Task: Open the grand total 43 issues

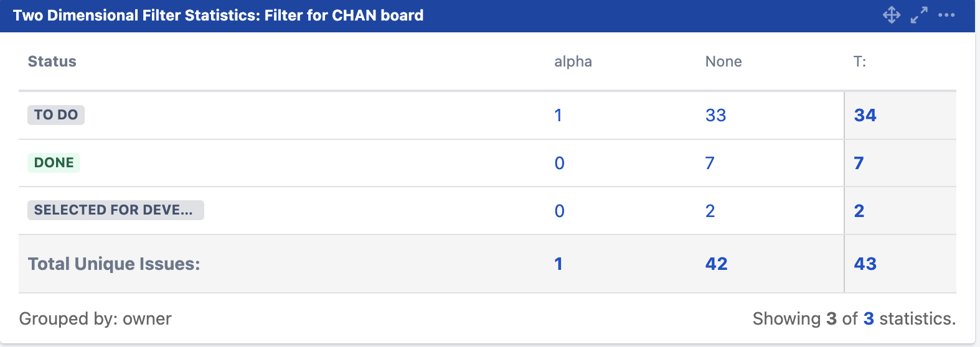Action: 865,264
